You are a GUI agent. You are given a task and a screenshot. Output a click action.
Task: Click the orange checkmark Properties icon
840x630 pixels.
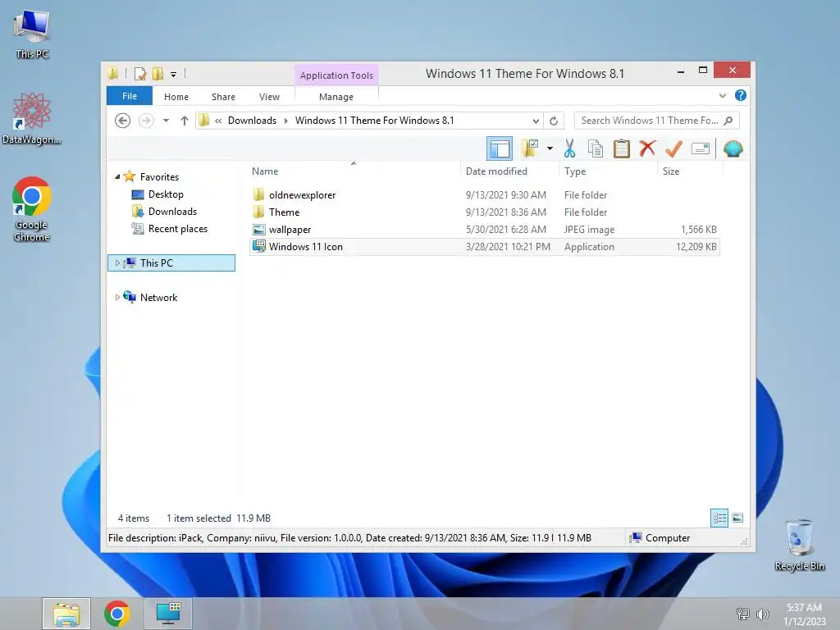673,148
